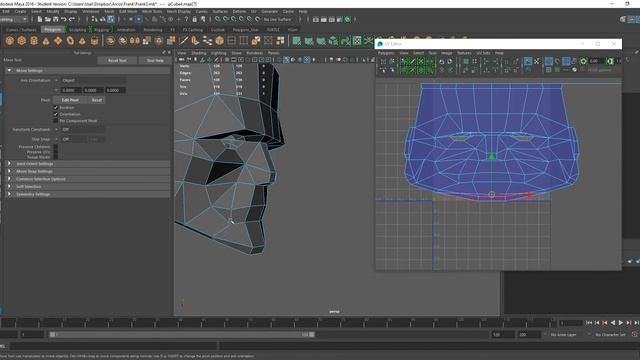
Task: Toggle select by component type mode
Action: [x=111, y=19]
